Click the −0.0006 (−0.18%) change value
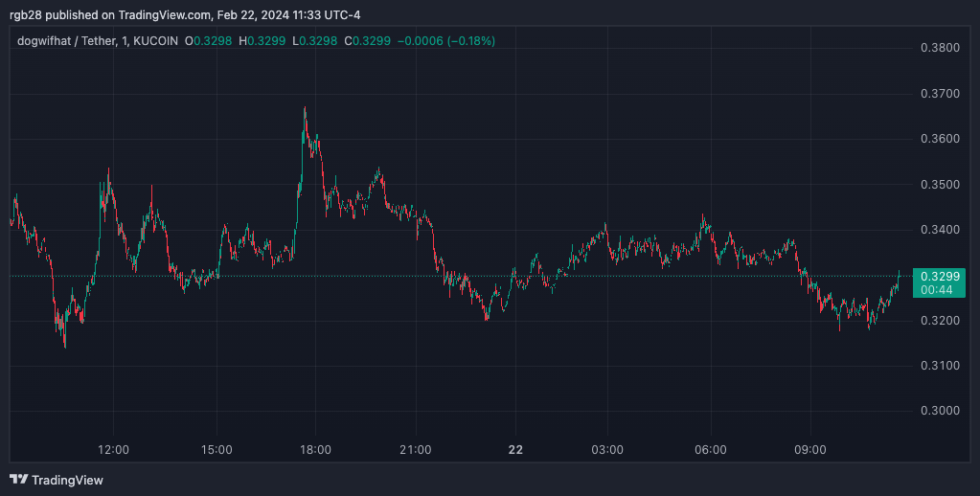 tap(448, 41)
